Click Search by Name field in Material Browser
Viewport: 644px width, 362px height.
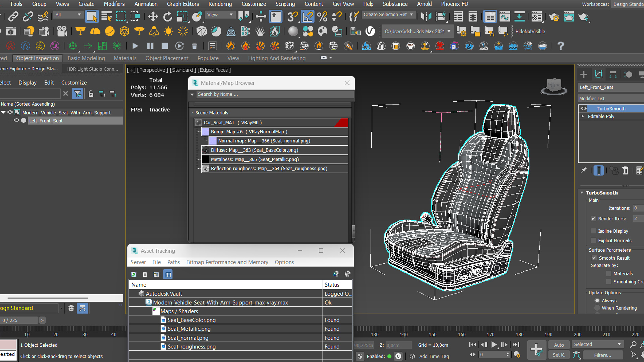(274, 94)
